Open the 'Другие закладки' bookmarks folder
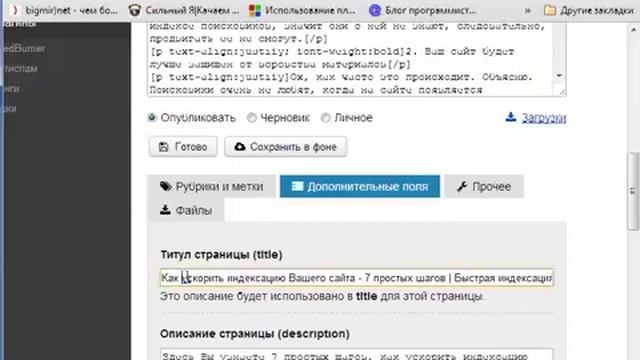 pyautogui.click(x=589, y=10)
